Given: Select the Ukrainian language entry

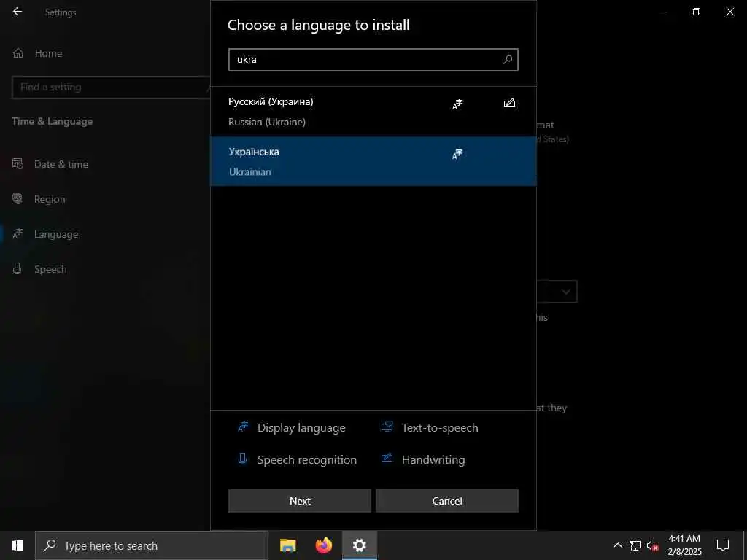Looking at the screenshot, I should click(373, 161).
